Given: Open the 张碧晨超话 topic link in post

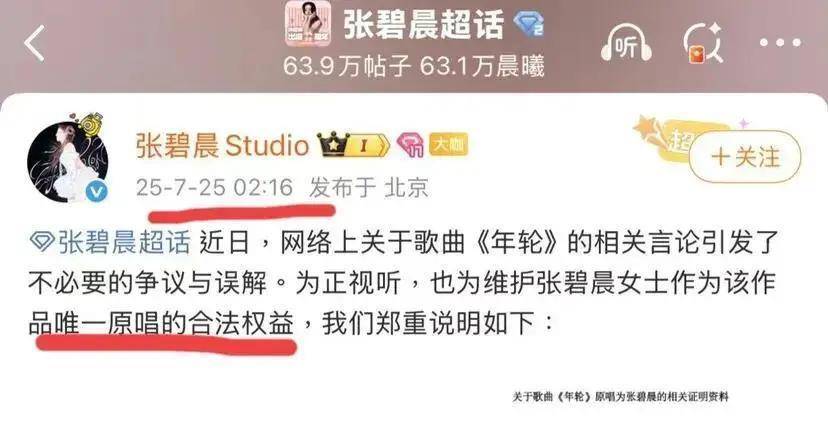Looking at the screenshot, I should [x=110, y=243].
